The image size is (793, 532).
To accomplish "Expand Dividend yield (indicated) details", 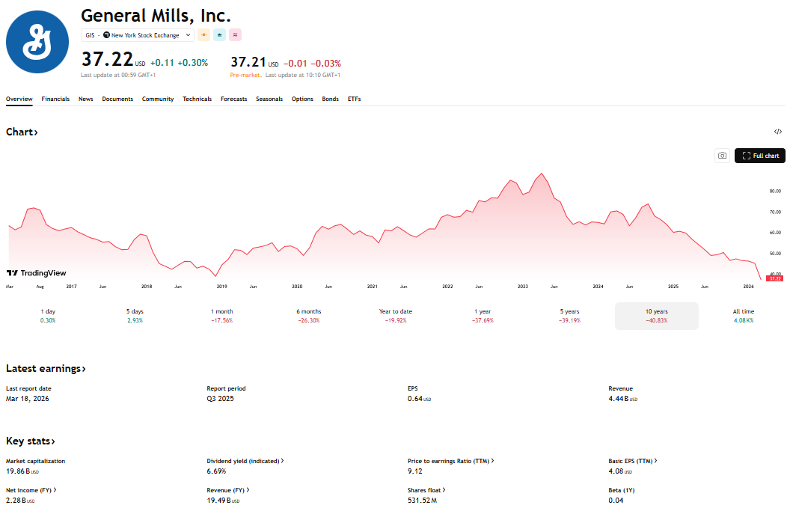I will [245, 461].
